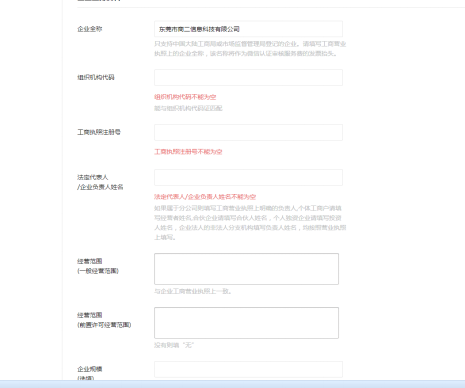The image size is (465, 388).
Task: Click the 企业规模 input box
Action: tap(248, 369)
